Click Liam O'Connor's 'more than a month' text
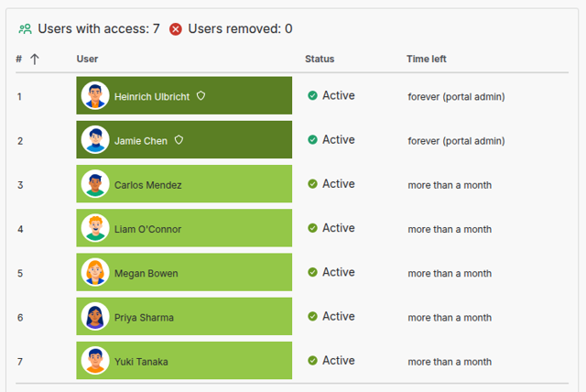Viewport: 586px width, 392px height. click(450, 229)
